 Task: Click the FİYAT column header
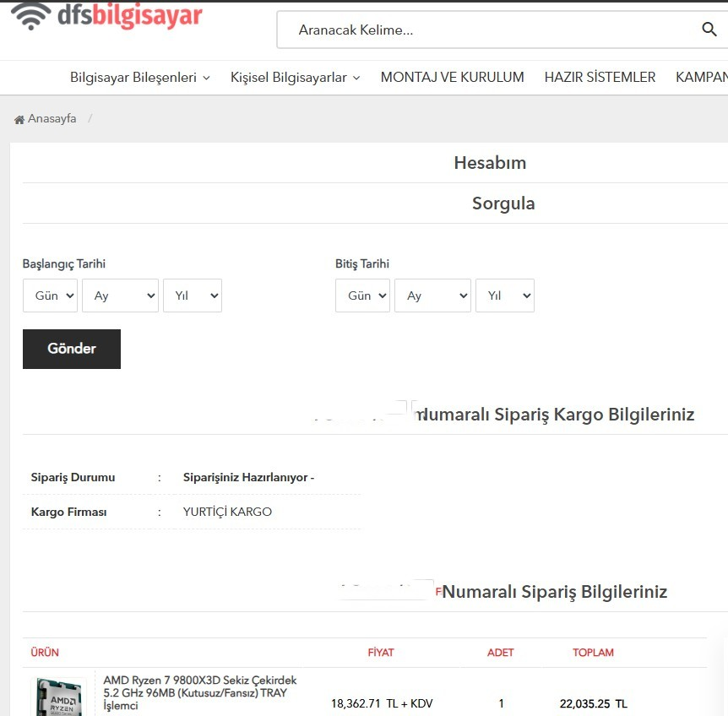(381, 653)
